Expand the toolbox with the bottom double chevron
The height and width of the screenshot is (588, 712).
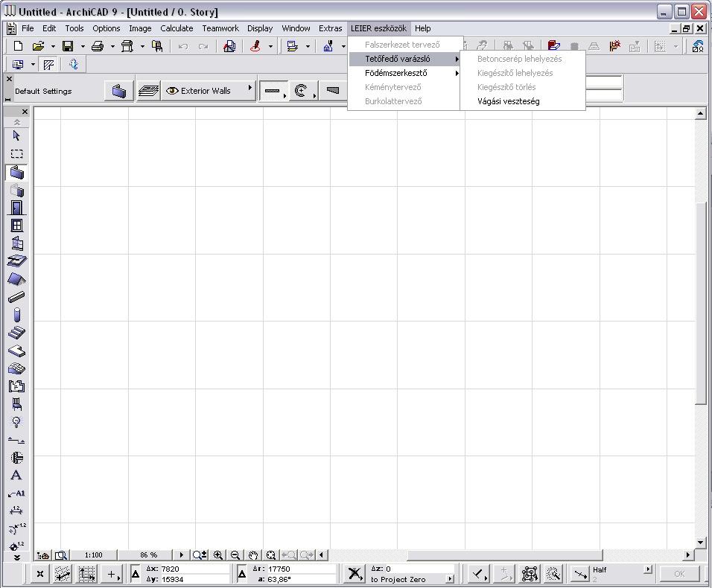pos(17,557)
